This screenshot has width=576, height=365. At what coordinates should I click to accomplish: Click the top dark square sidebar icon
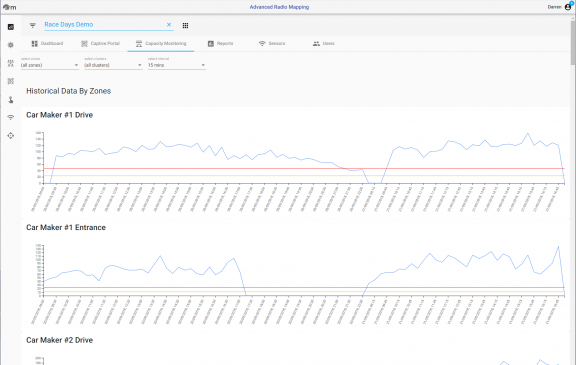tap(11, 27)
